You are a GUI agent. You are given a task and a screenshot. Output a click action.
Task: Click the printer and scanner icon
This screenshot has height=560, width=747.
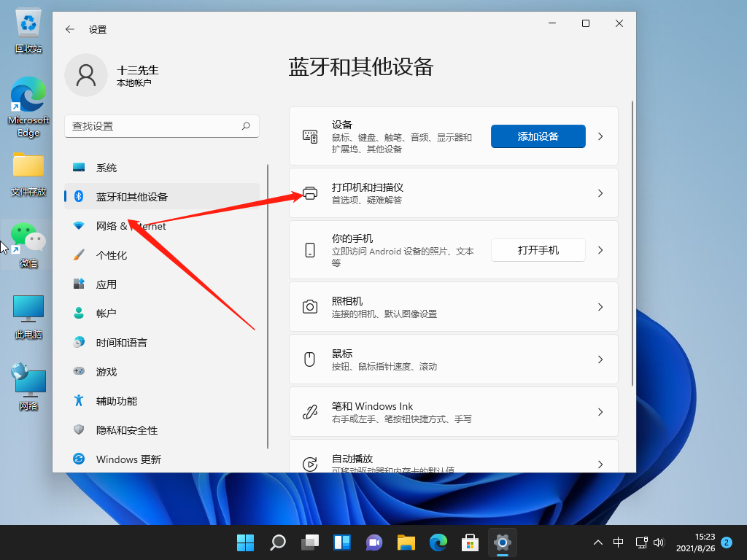(310, 193)
